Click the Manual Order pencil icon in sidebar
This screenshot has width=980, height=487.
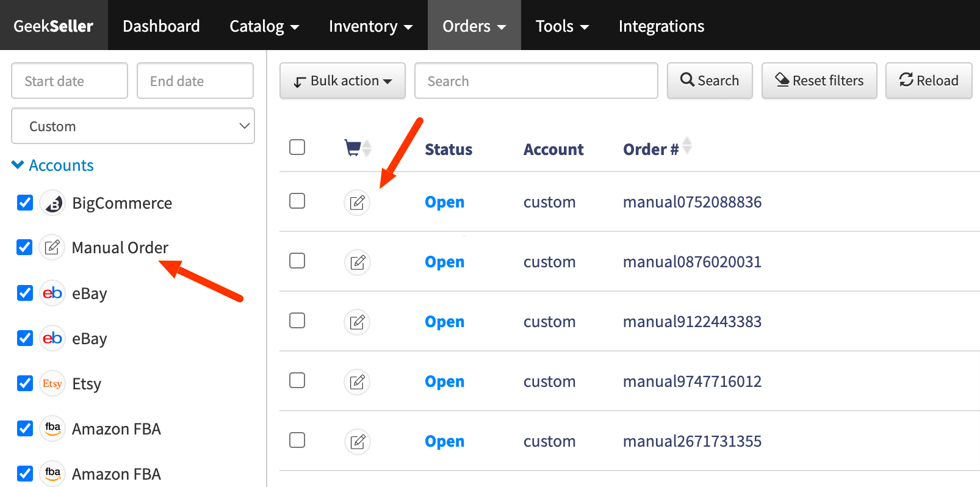click(52, 247)
